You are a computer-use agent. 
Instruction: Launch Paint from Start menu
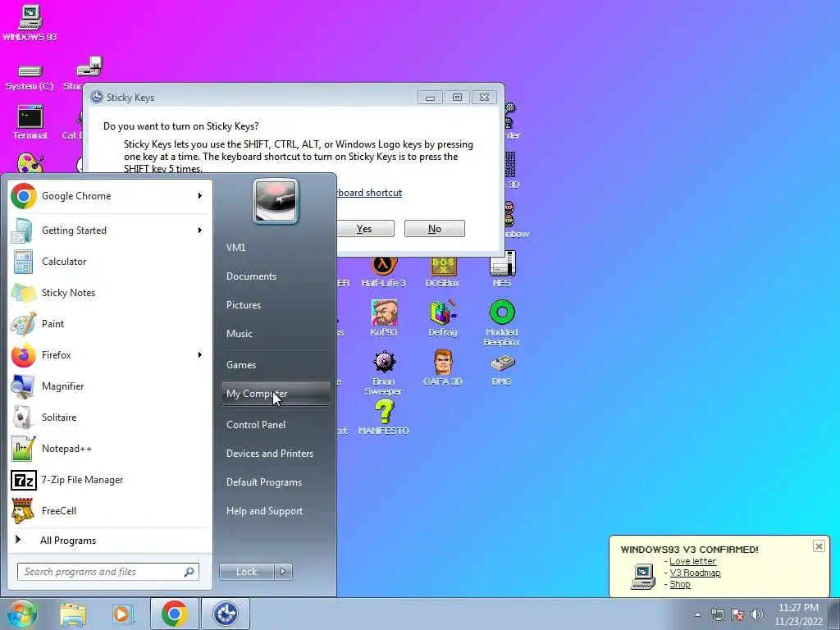[107, 323]
